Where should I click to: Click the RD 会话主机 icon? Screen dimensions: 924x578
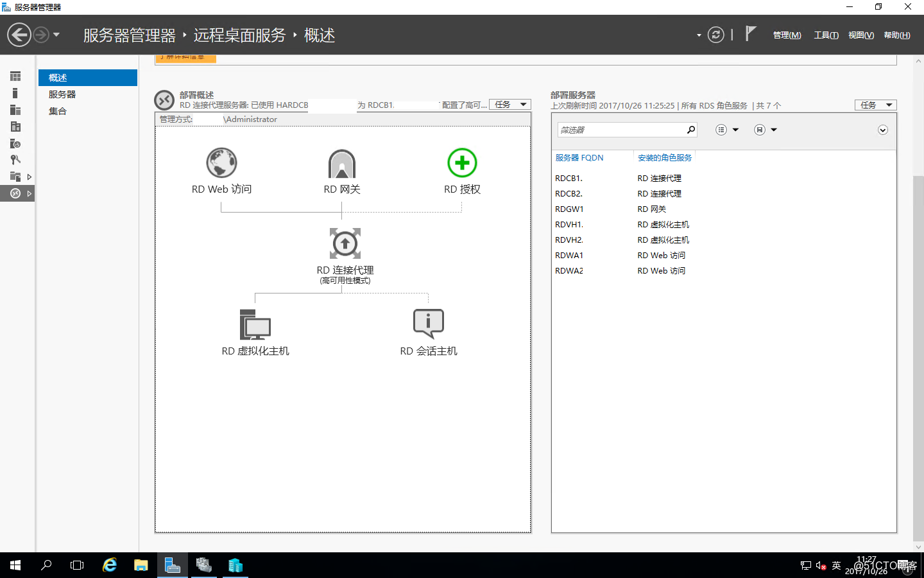coord(429,324)
